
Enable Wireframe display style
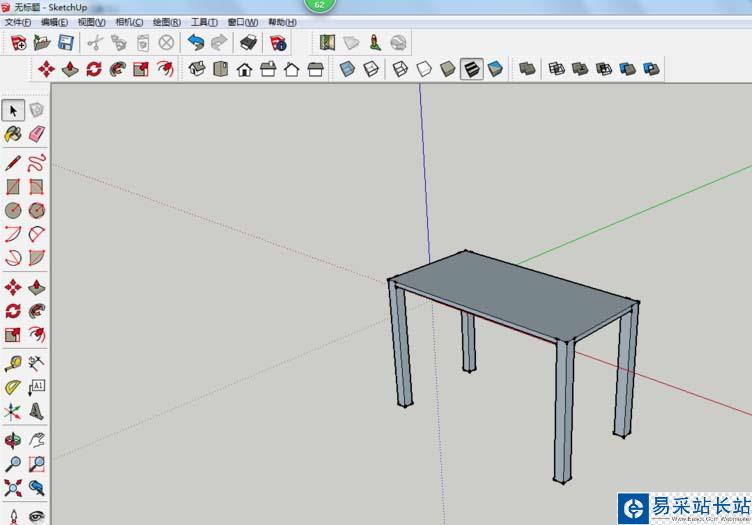(399, 69)
